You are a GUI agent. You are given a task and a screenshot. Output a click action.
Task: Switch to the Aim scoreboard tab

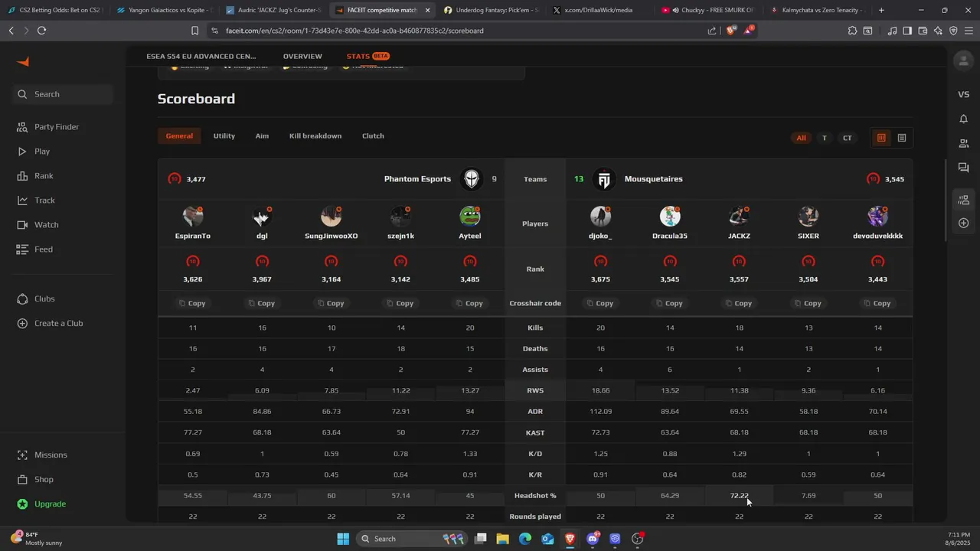pyautogui.click(x=262, y=136)
